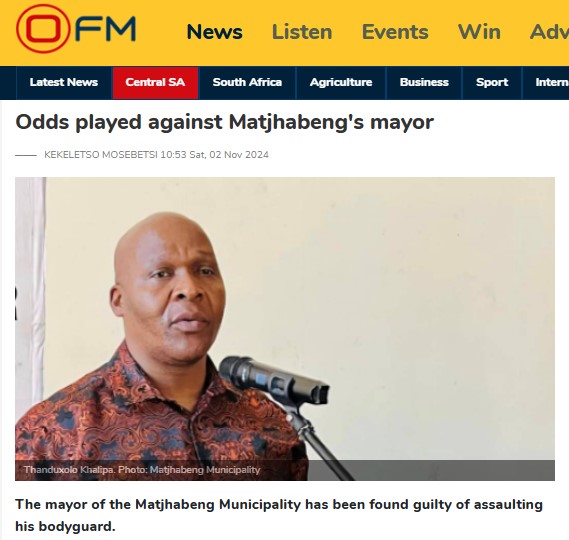Viewport: 569px width, 540px height.
Task: Open the Win menu item
Action: [479, 32]
